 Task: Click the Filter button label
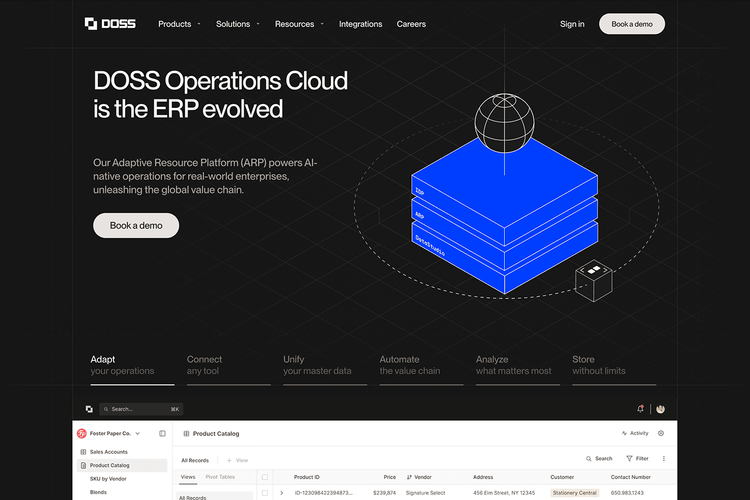[642, 458]
